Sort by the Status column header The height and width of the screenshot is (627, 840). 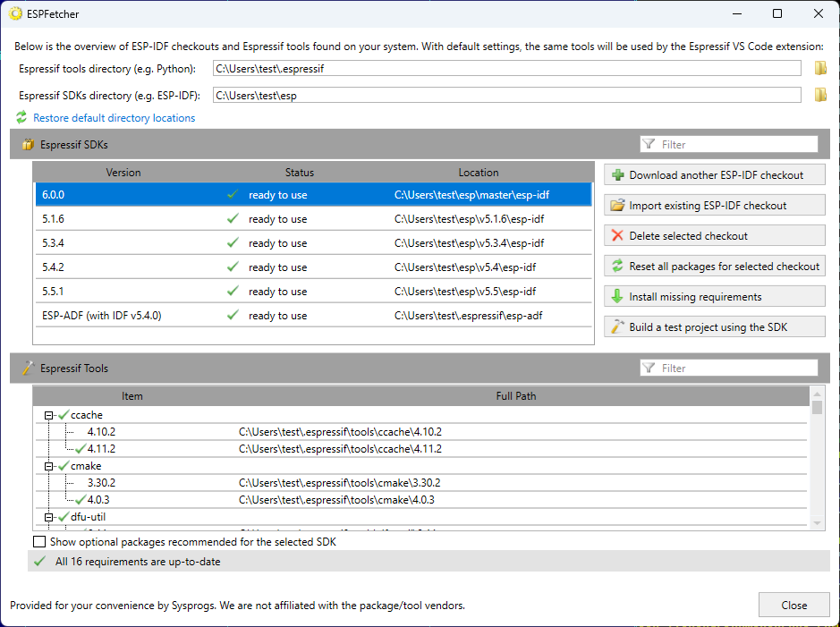tap(300, 173)
